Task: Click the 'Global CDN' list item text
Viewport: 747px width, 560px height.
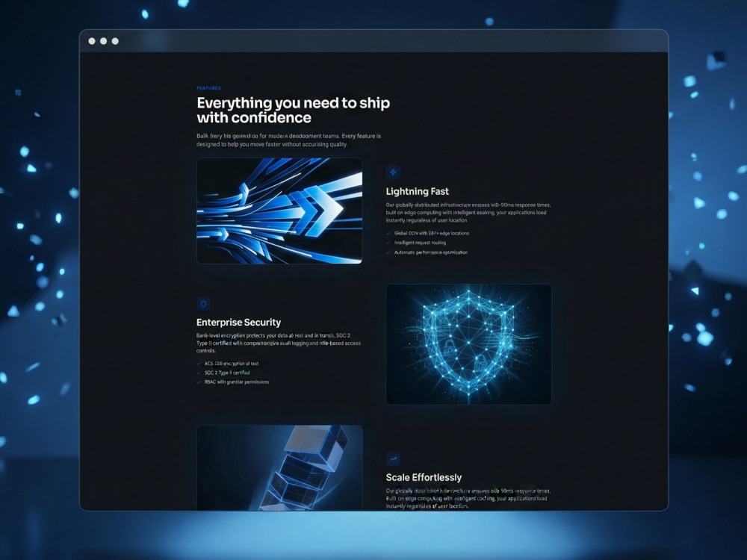Action: (x=432, y=233)
